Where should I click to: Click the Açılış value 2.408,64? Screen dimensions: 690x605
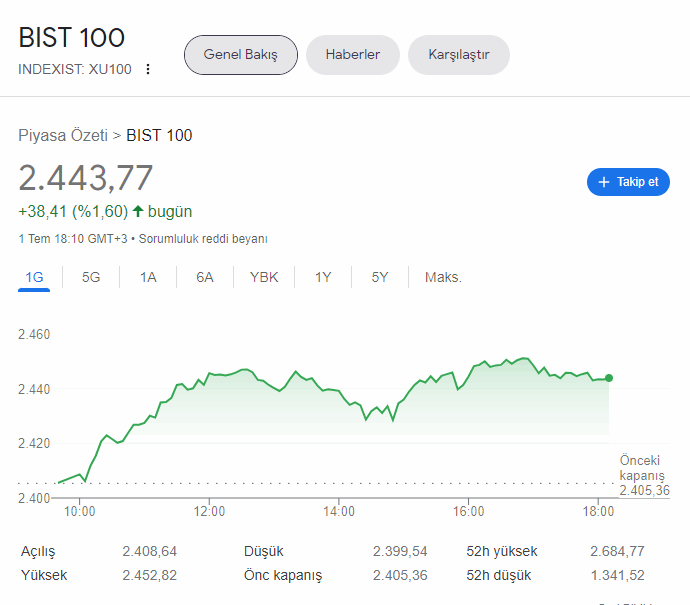click(x=150, y=551)
